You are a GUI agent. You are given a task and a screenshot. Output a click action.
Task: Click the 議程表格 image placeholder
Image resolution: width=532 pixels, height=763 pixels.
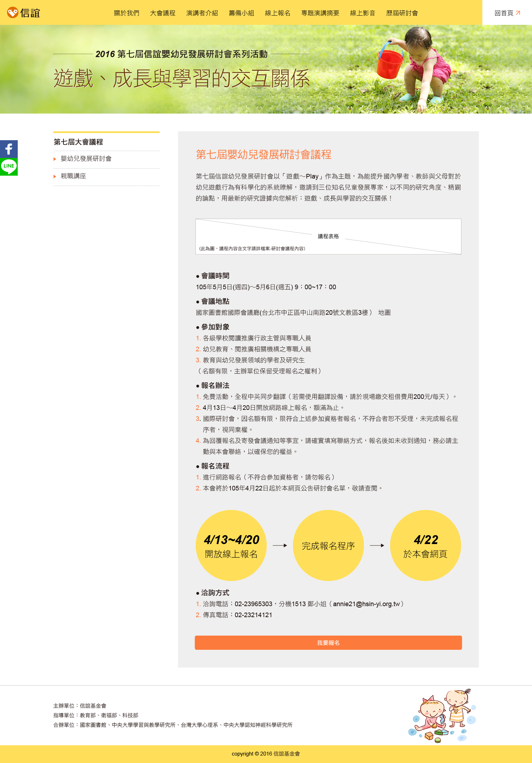point(328,236)
